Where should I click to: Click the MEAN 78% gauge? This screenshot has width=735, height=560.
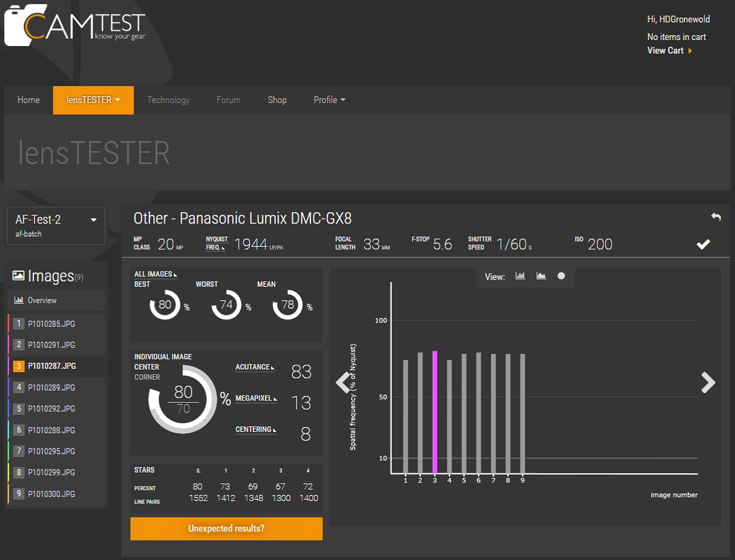(x=287, y=304)
